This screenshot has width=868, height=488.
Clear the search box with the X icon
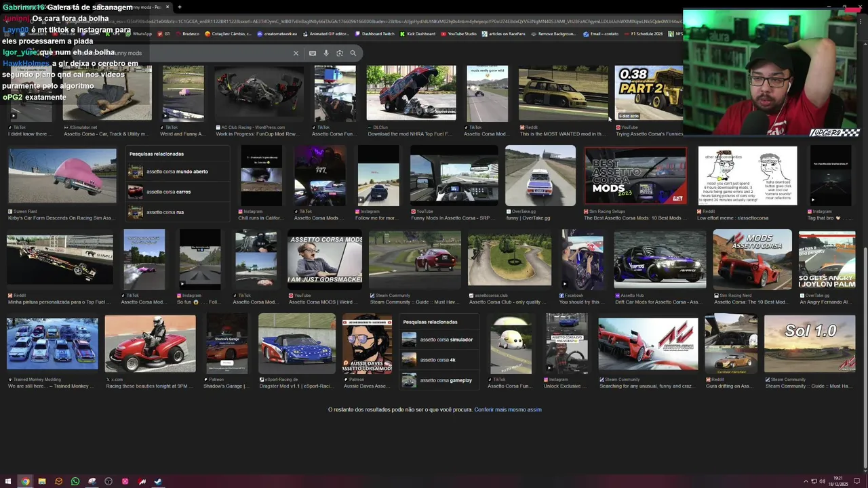pyautogui.click(x=296, y=53)
